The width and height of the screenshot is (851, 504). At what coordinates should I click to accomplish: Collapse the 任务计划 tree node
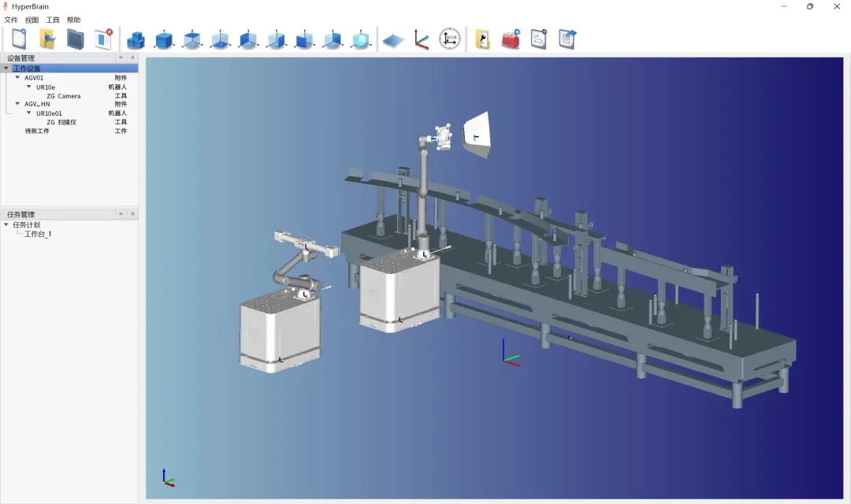pos(6,224)
